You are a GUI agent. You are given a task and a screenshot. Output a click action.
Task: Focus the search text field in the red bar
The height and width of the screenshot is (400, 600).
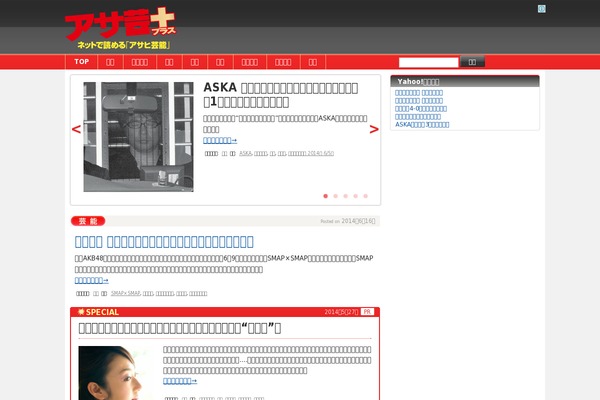pyautogui.click(x=428, y=62)
